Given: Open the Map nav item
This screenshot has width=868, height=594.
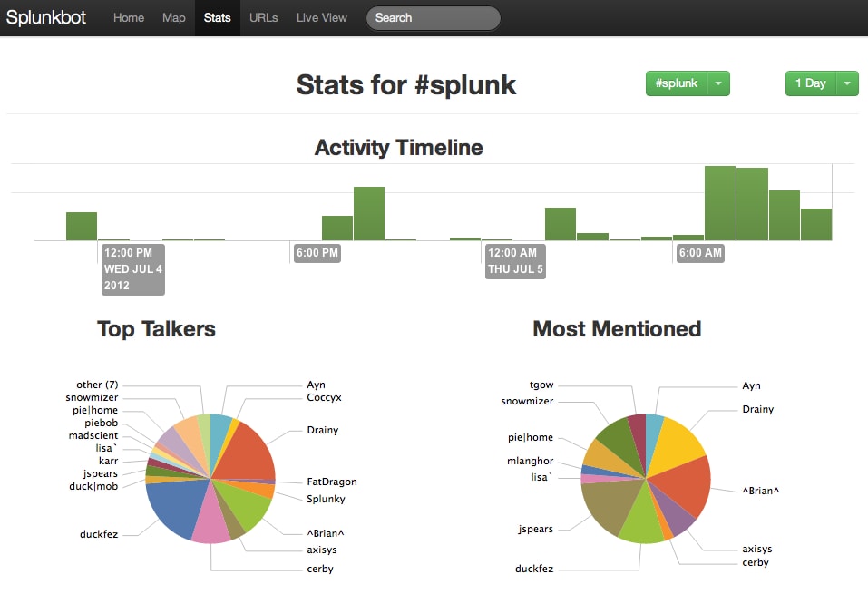Looking at the screenshot, I should 174,18.
